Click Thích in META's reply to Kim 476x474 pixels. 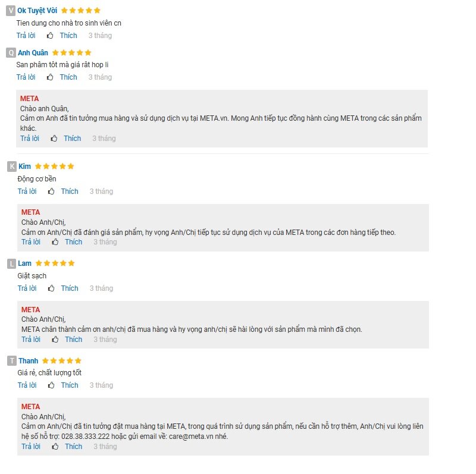click(x=73, y=242)
